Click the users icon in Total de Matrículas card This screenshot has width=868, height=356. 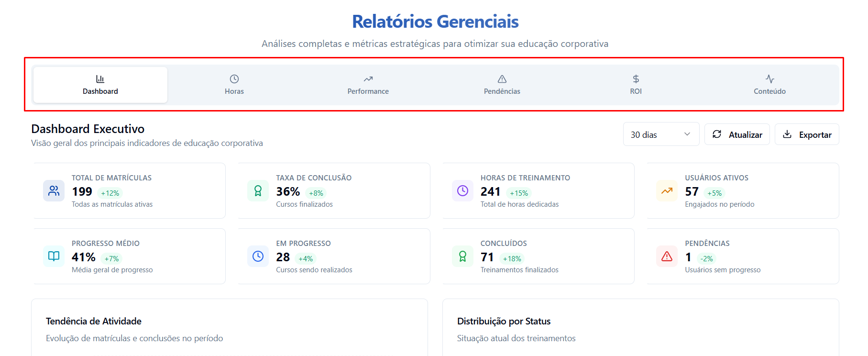[54, 191]
